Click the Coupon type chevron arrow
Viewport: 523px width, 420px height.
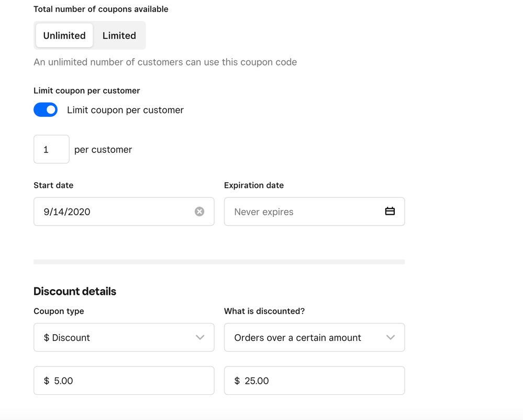200,337
